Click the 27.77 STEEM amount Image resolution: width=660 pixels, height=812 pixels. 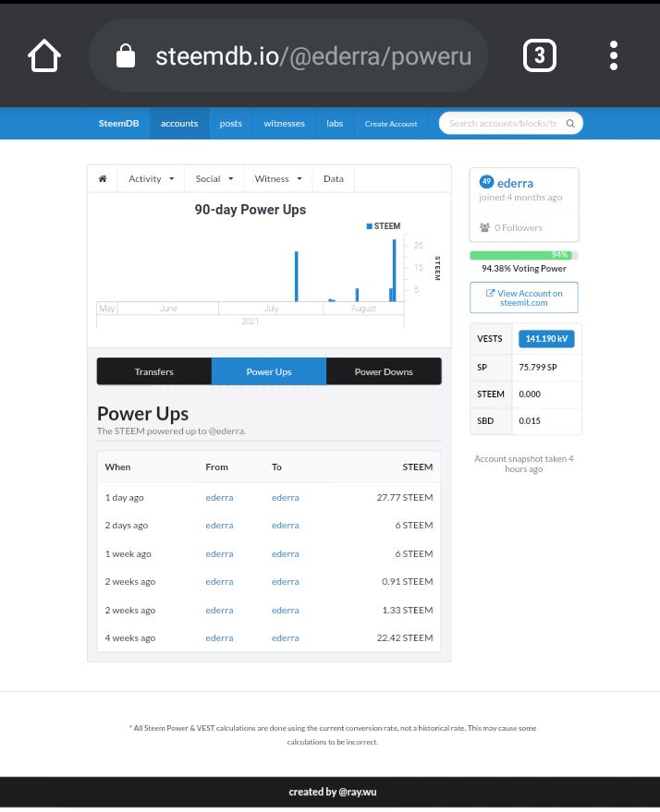pyautogui.click(x=405, y=497)
